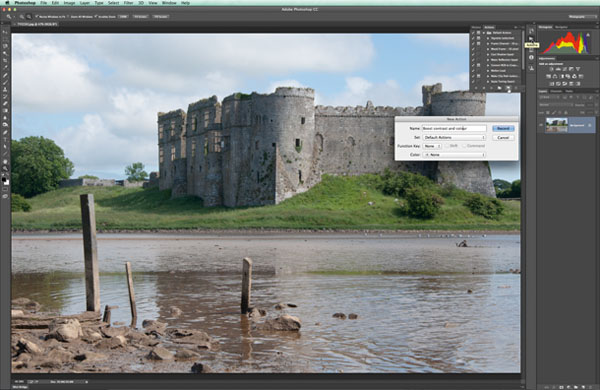
Task: Select the Clone Stamp tool
Action: (x=5, y=89)
